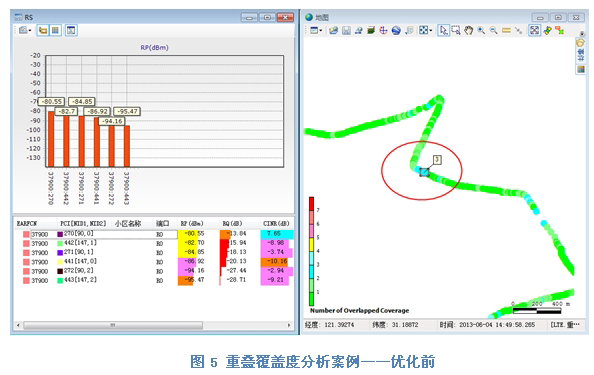Click the left scroll arrow in RS table
Image resolution: width=594 pixels, height=375 pixels.
point(18,325)
